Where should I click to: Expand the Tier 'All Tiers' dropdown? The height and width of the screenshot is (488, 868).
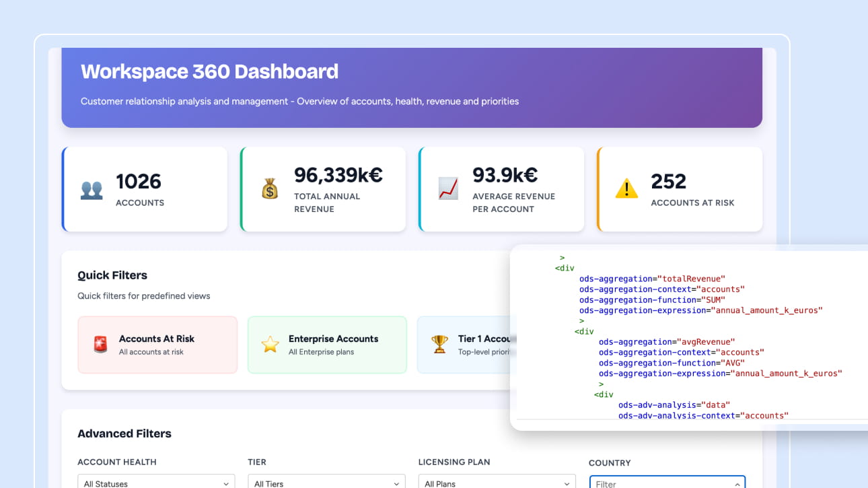coord(326,483)
